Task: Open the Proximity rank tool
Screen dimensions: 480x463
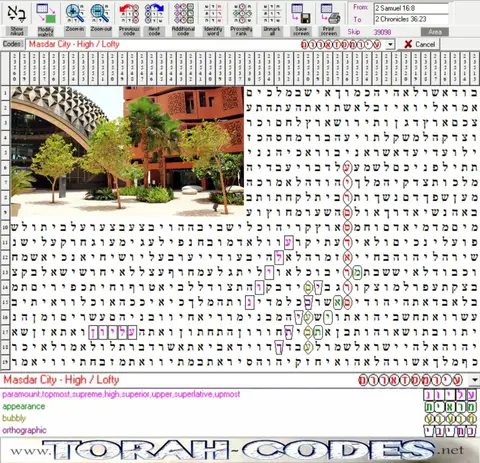Action: pyautogui.click(x=242, y=14)
